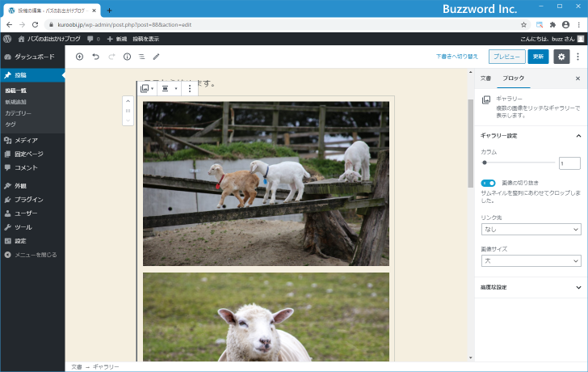Open comments bubble in admin bar
The width and height of the screenshot is (588, 372).
93,39
